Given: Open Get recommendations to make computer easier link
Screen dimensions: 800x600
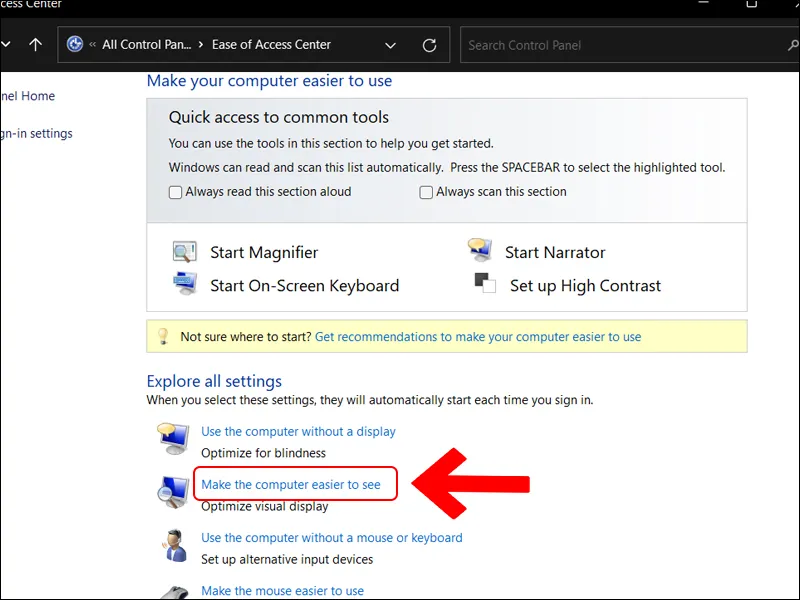Looking at the screenshot, I should click(x=478, y=337).
